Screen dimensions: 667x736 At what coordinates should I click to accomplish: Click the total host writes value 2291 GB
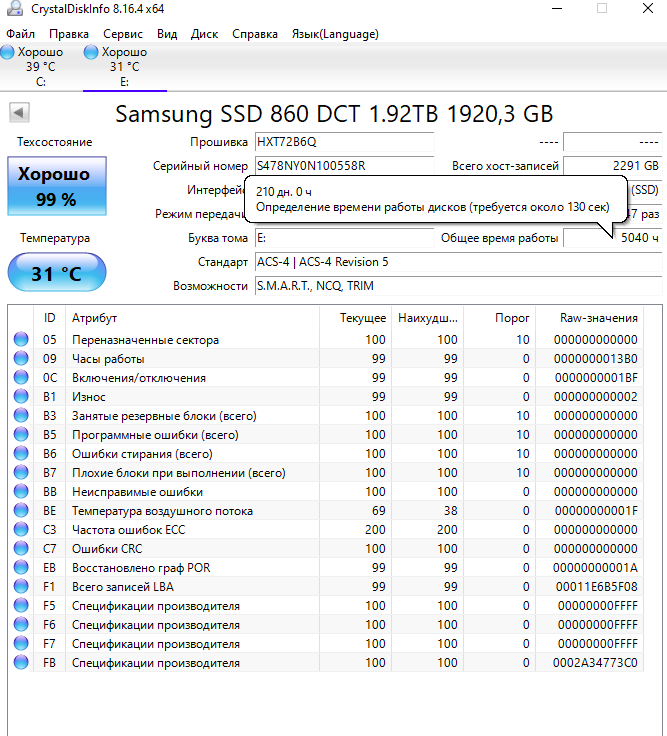(x=613, y=166)
